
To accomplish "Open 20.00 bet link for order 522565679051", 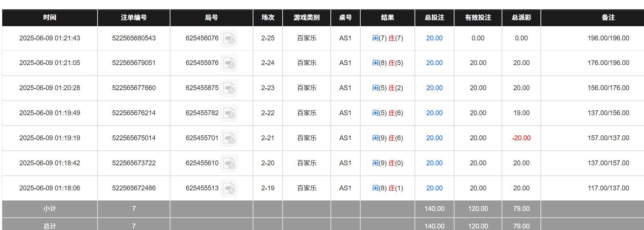I will tap(434, 63).
